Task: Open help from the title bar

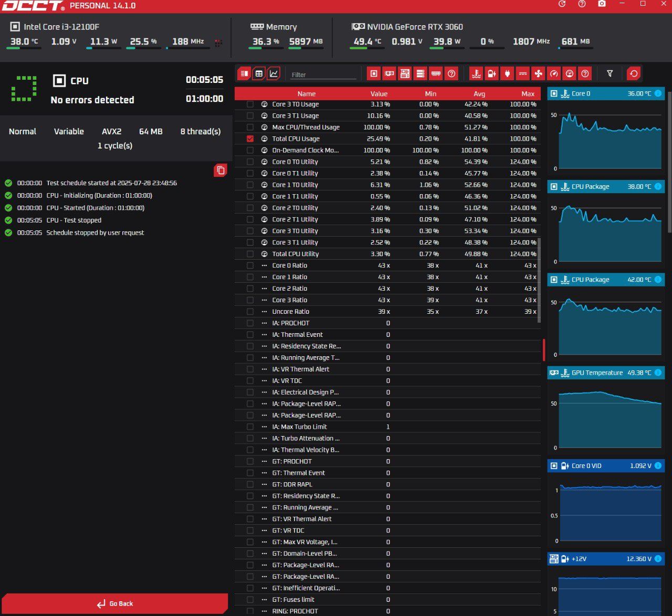Action: (582, 4)
